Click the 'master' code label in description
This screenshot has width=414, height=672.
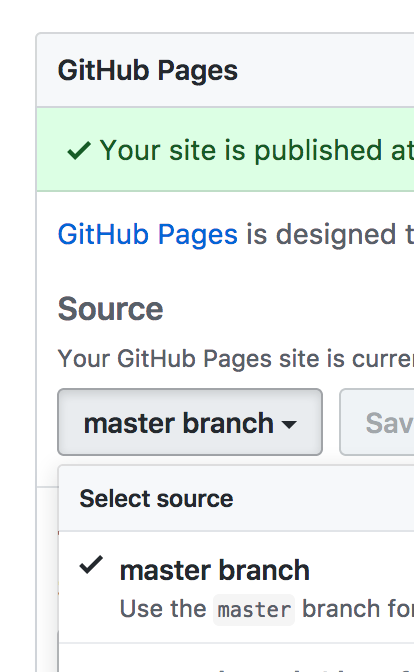coord(254,610)
